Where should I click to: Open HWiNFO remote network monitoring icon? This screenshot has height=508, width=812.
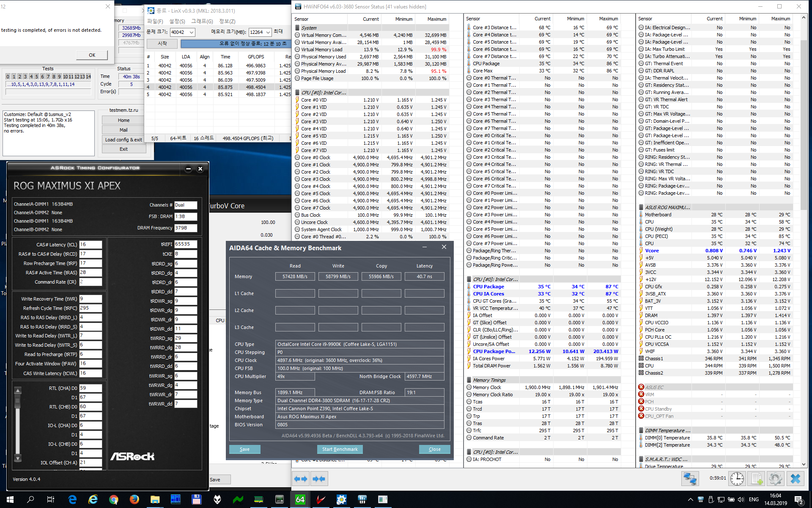pyautogui.click(x=690, y=479)
